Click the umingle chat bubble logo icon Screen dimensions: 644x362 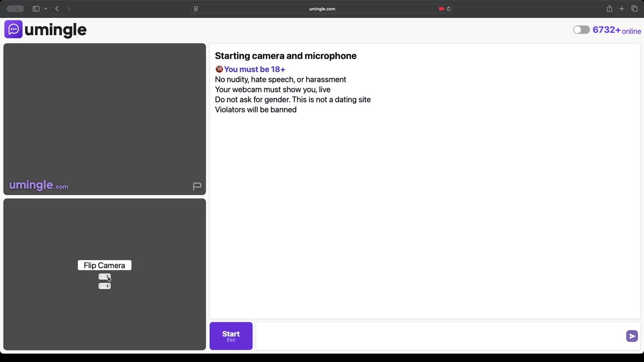click(x=13, y=30)
